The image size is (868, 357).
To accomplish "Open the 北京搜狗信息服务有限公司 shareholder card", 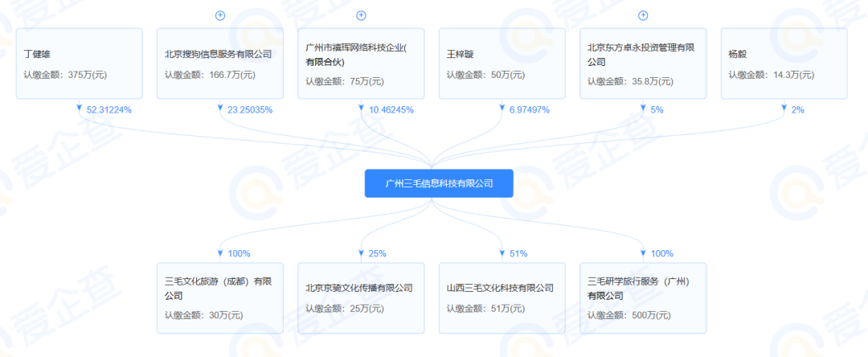I will [219, 64].
